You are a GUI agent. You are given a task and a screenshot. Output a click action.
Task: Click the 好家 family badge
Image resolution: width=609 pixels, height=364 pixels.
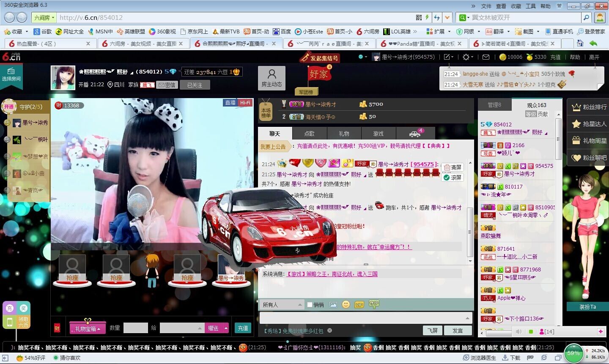[319, 74]
